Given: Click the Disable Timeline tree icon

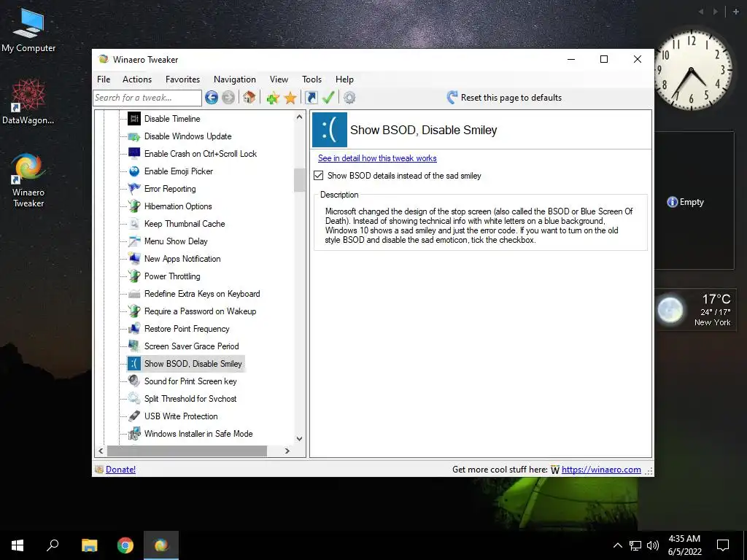Looking at the screenshot, I should tap(134, 119).
